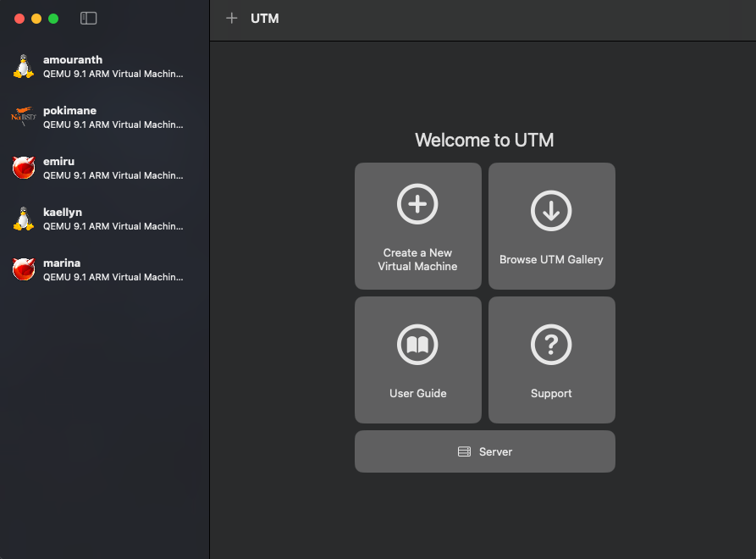Click the penguin icon next to kaellyn
756x559 pixels.
(24, 219)
